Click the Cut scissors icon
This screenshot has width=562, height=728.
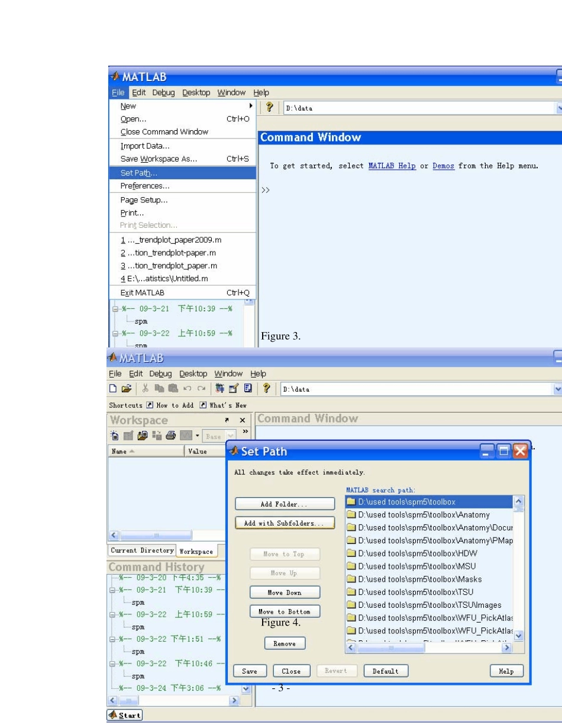click(146, 389)
